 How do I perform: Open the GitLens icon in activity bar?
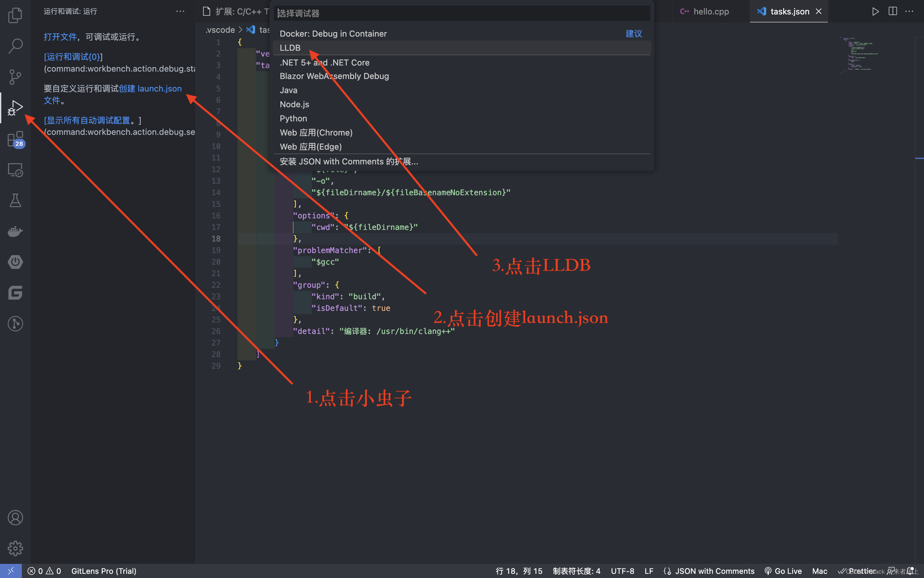(15, 324)
